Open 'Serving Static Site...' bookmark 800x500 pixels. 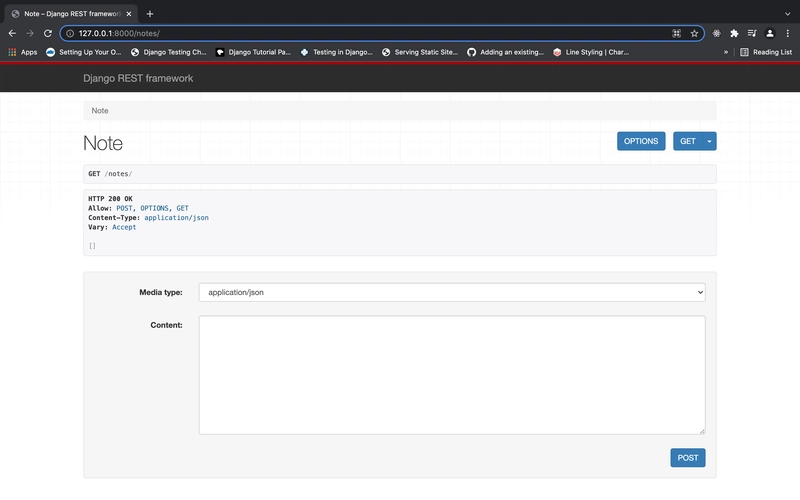tap(420, 52)
